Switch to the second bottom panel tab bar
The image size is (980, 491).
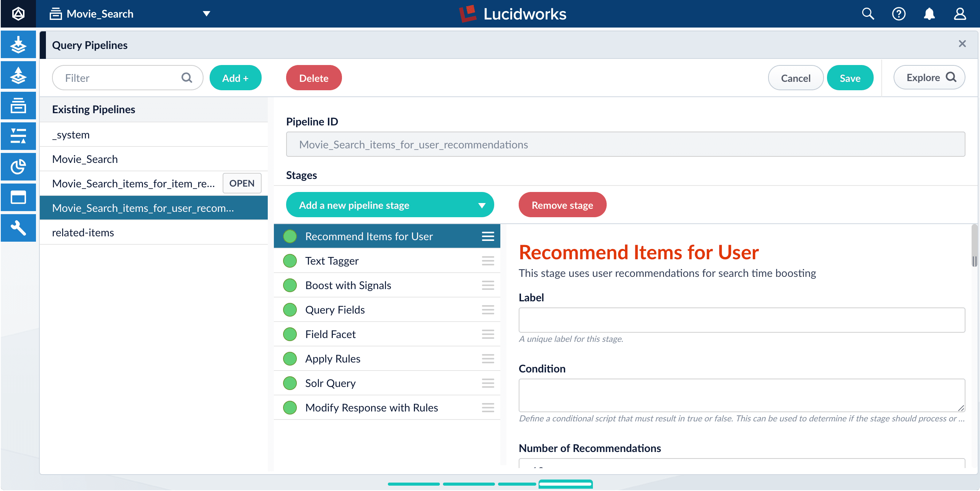tap(469, 484)
